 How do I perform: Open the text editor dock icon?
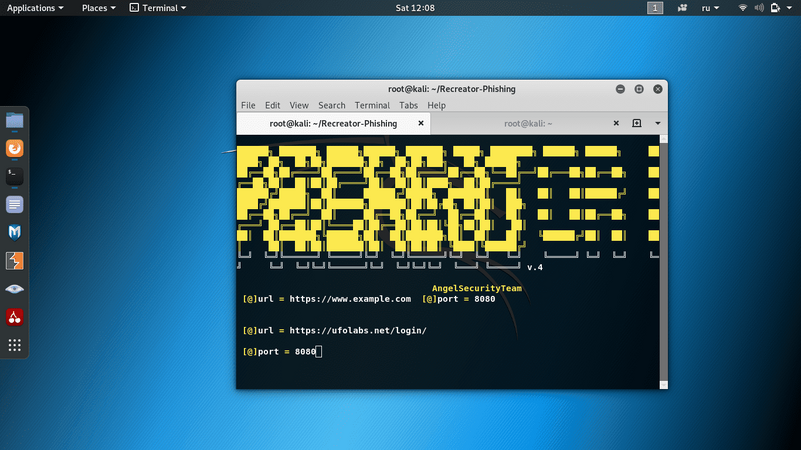(14, 204)
